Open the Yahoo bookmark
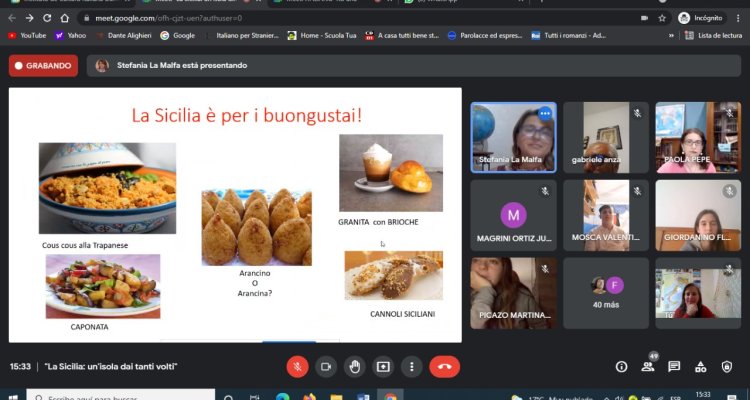This screenshot has width=750, height=400. [71, 35]
